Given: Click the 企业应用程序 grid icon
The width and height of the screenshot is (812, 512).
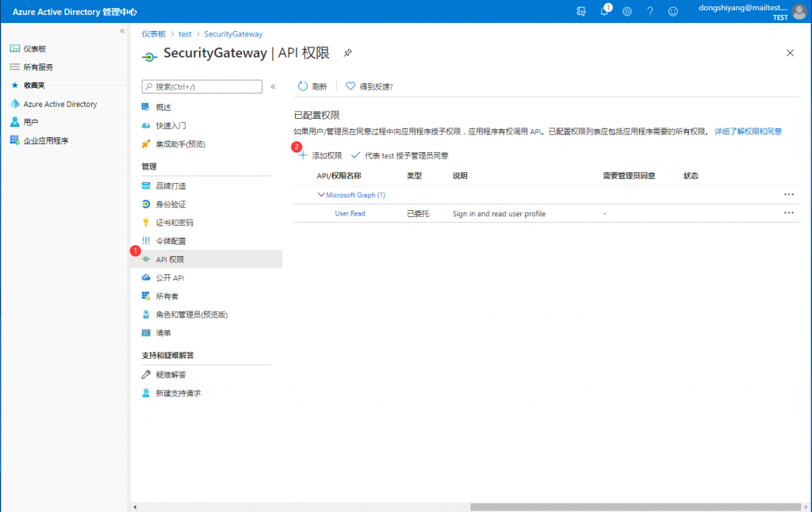Looking at the screenshot, I should click(14, 139).
